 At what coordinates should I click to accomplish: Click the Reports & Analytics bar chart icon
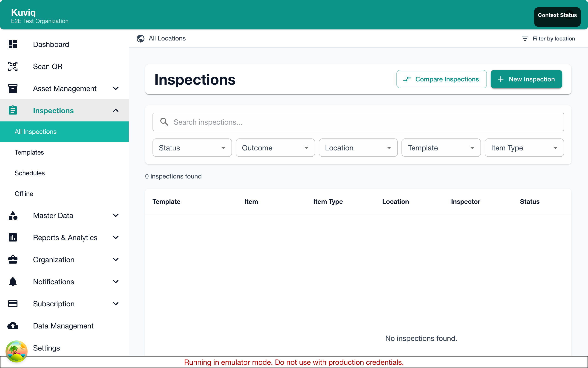(13, 237)
